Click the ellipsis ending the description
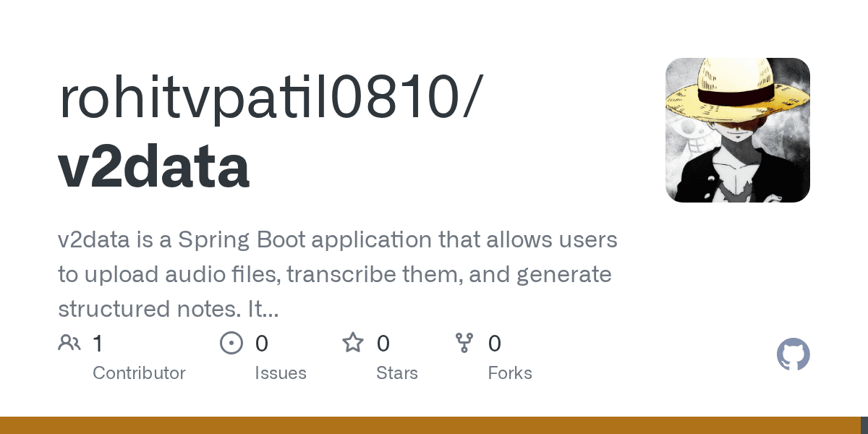Screen dimensions: 868x434 pyautogui.click(x=270, y=311)
